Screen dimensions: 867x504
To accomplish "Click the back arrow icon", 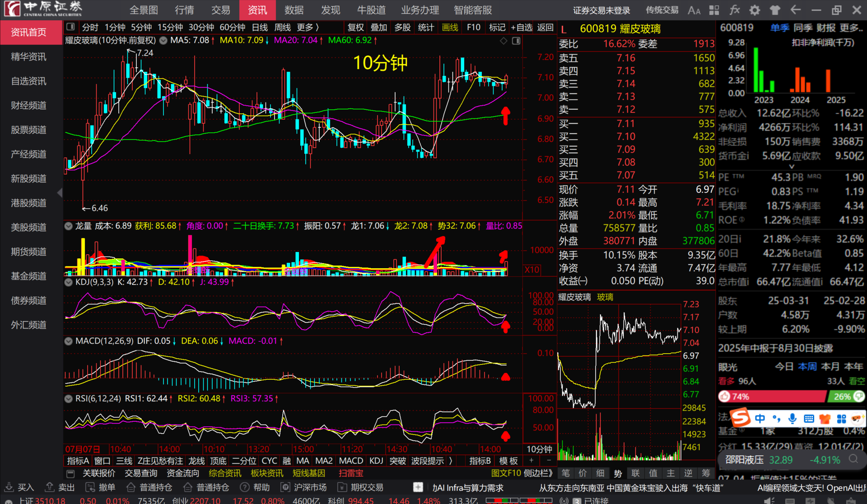I will tap(796, 10).
